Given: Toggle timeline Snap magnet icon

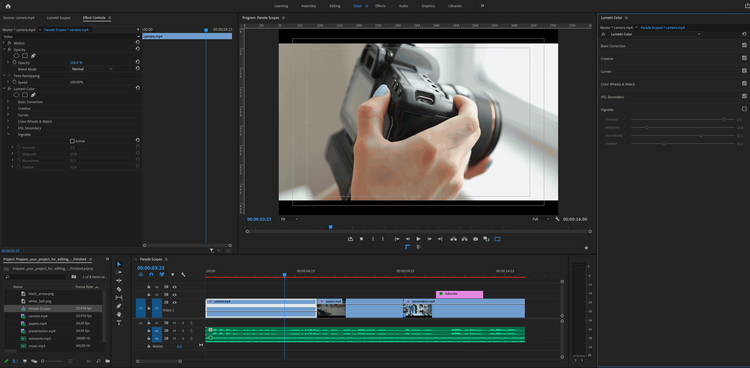Looking at the screenshot, I should coord(151,275).
